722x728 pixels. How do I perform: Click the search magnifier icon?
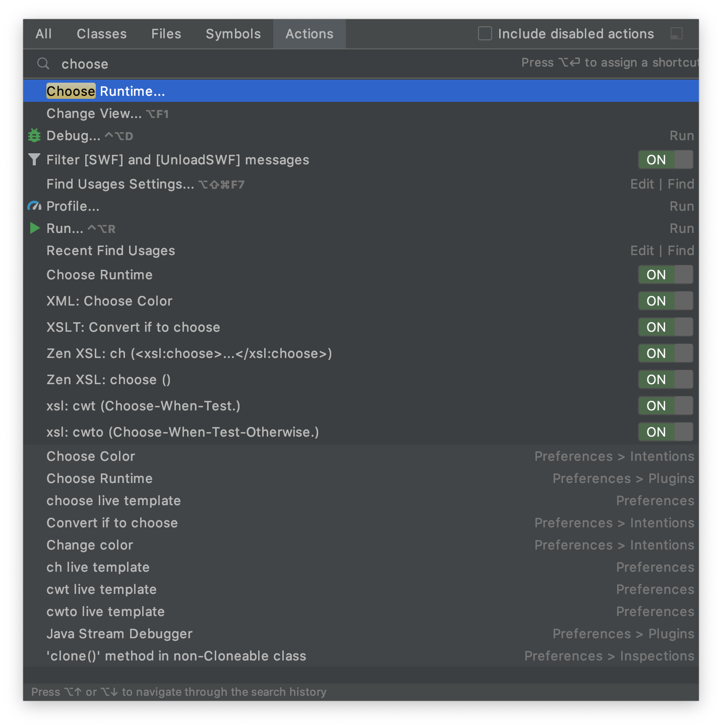pos(42,64)
